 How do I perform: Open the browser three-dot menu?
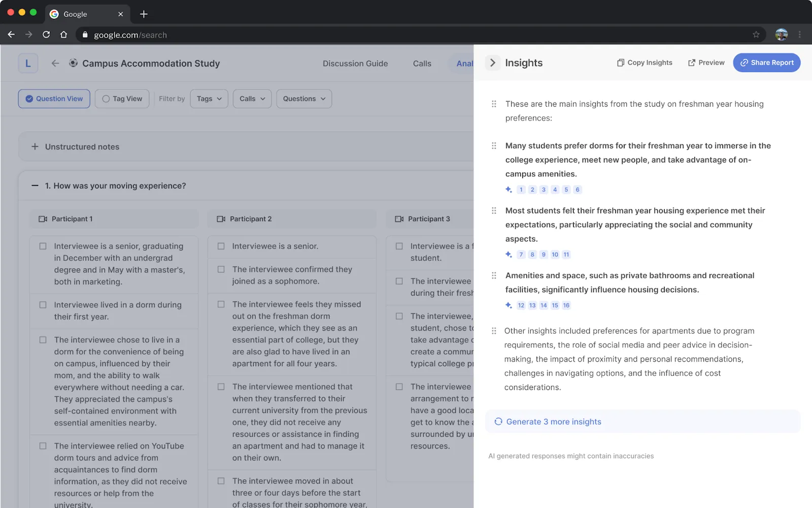(800, 35)
